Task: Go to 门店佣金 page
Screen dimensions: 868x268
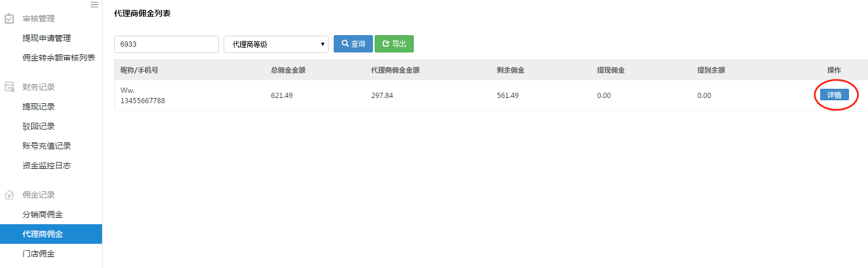Action: pos(39,254)
